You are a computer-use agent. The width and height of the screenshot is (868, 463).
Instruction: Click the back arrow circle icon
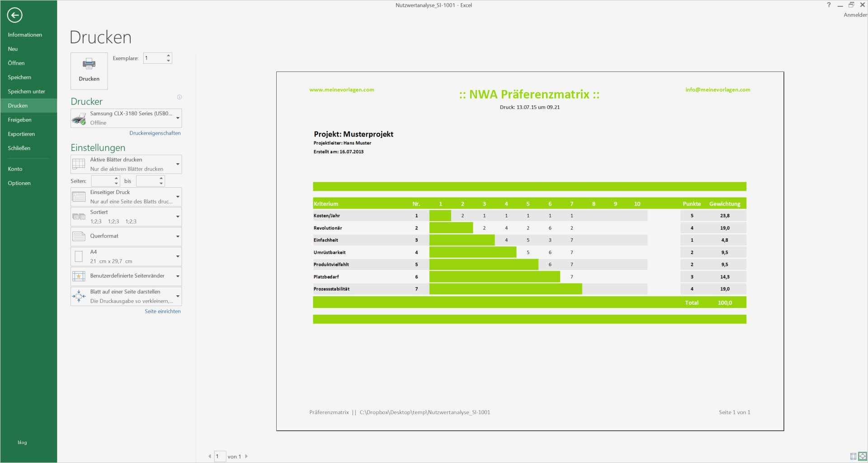point(14,15)
